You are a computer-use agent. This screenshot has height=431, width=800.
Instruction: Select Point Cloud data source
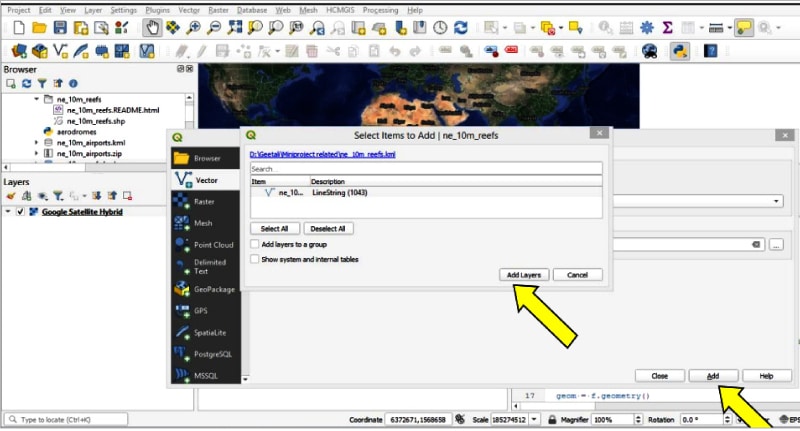point(213,244)
